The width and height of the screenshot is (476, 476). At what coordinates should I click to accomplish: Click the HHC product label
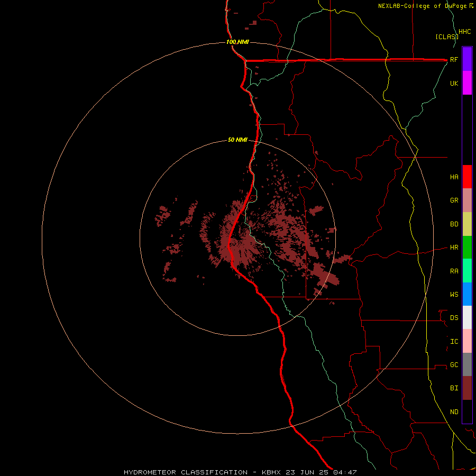[465, 32]
